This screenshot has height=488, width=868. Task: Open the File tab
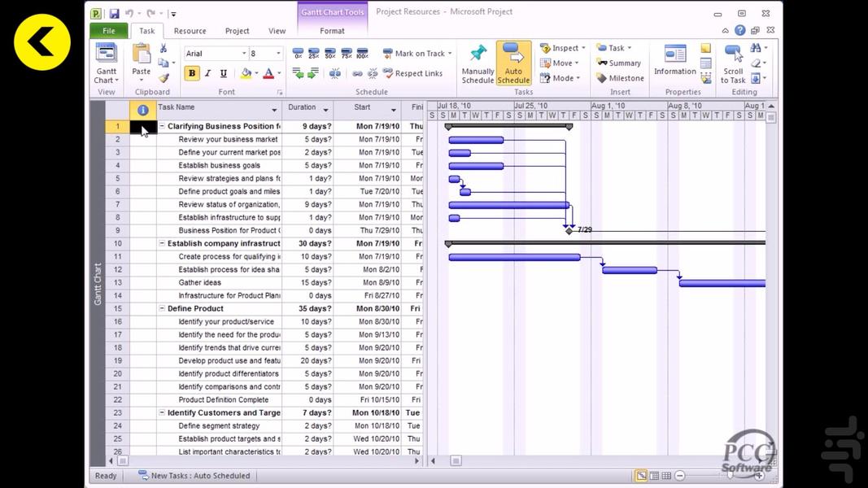108,31
